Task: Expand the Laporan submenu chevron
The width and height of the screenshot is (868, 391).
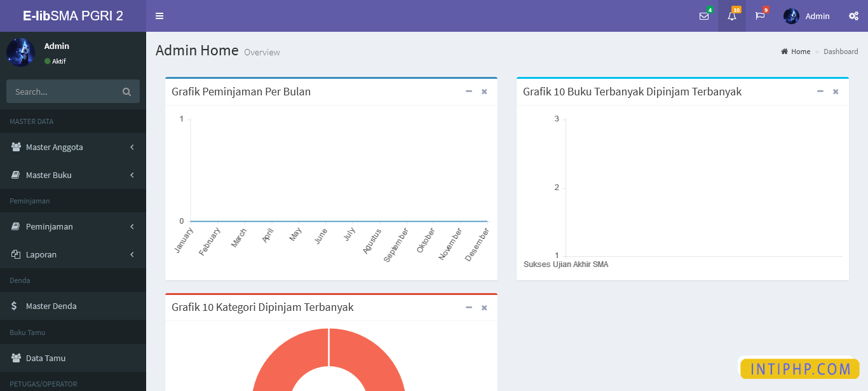Action: coord(132,254)
